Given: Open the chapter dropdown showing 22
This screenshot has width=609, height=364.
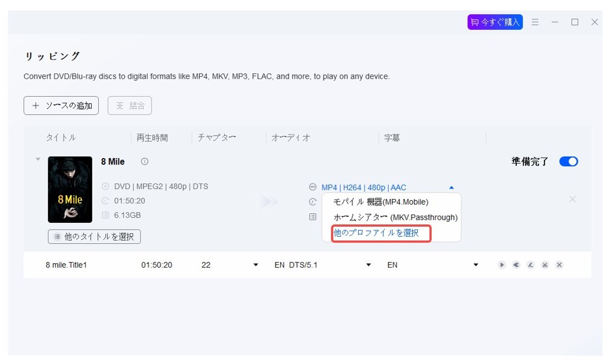Looking at the screenshot, I should [x=255, y=265].
